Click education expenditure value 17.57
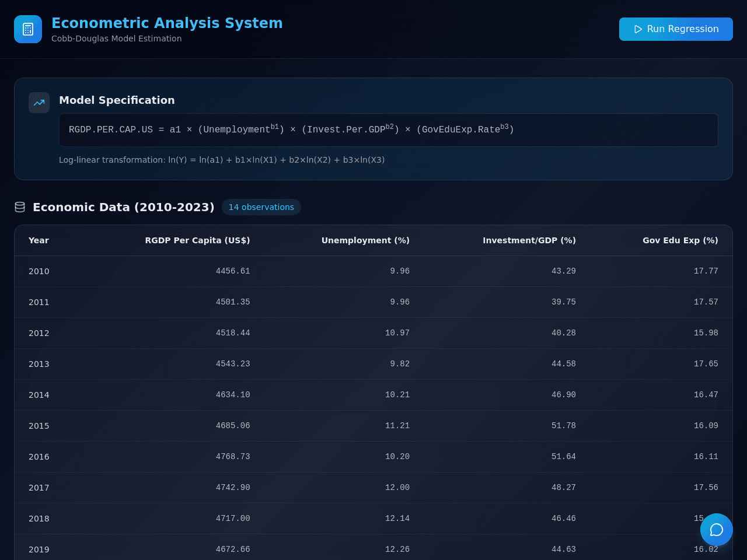Screen dimensions: 747x560 [x=706, y=302]
